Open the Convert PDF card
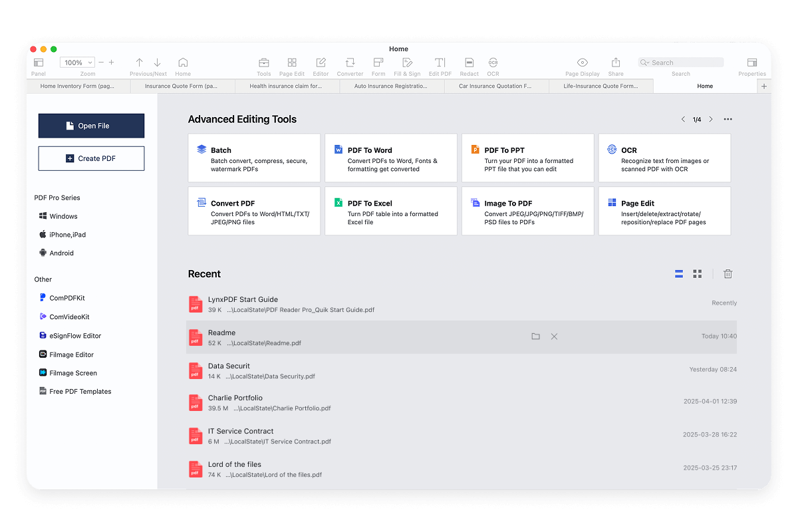 click(x=254, y=211)
